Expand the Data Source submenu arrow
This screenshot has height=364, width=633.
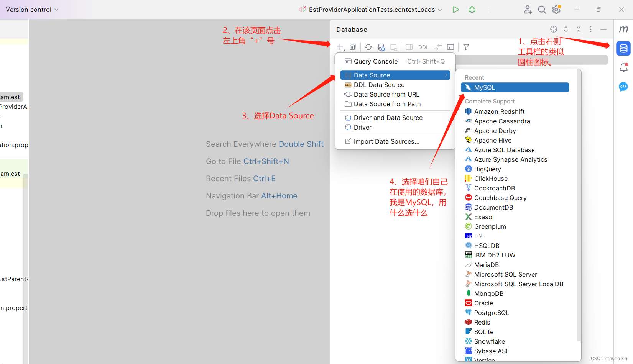coord(446,75)
